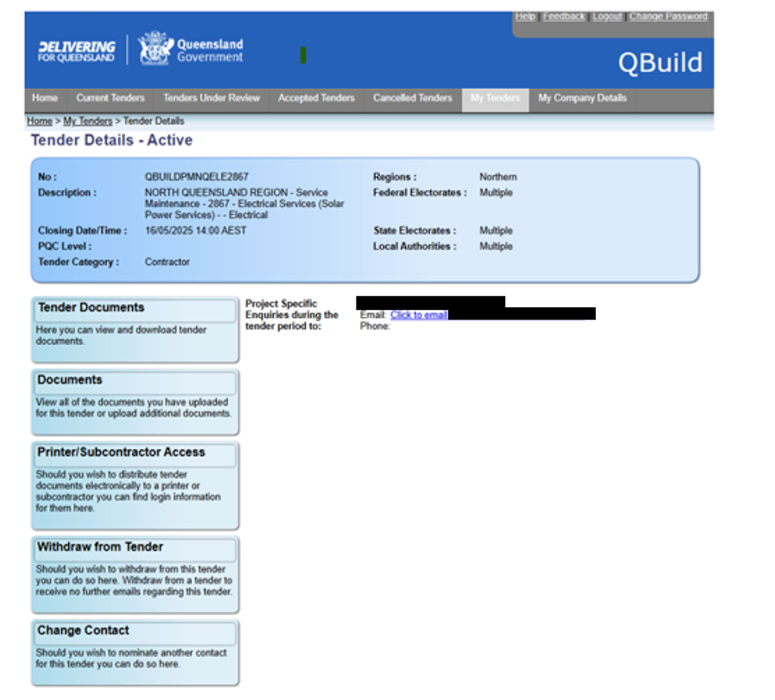Click Home in the breadcrumb trail
775x700 pixels.
40,121
